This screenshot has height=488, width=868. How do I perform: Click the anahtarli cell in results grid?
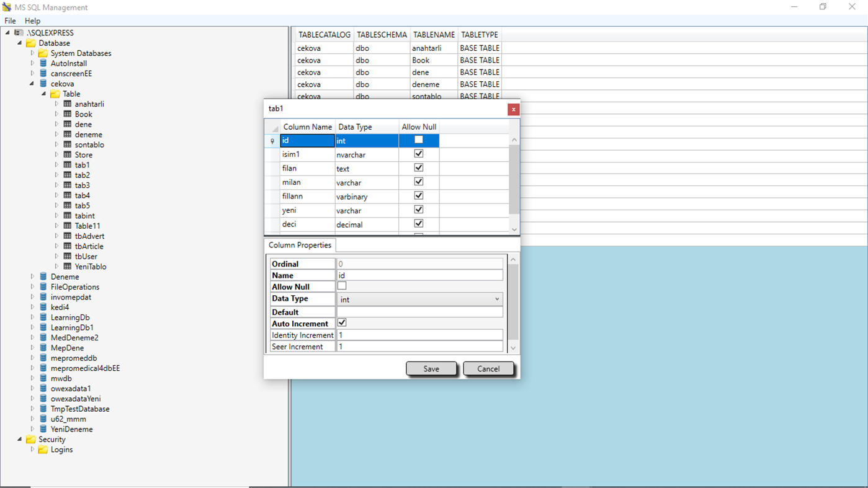433,48
